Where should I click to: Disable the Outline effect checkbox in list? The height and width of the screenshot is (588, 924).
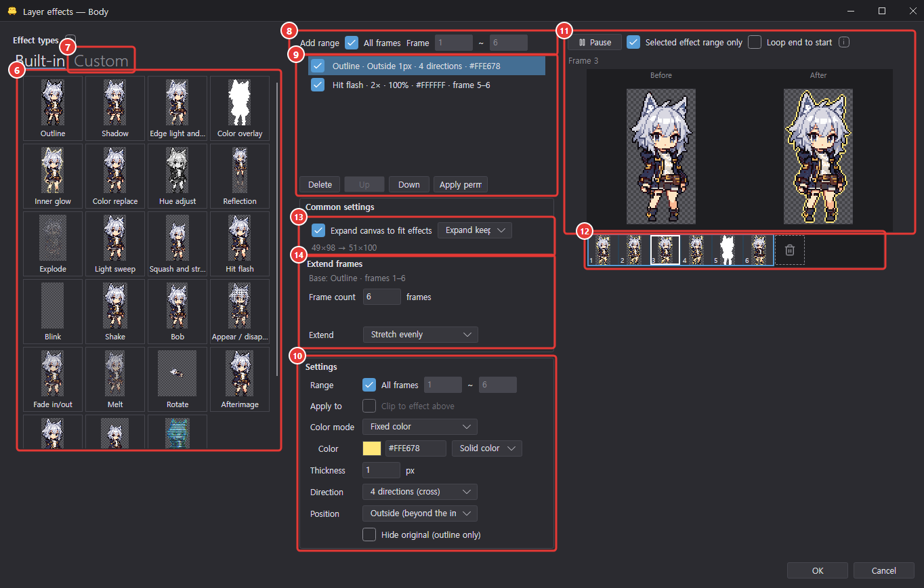318,66
